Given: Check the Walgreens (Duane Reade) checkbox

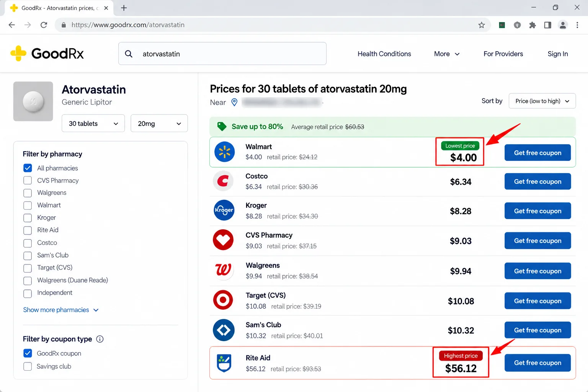Looking at the screenshot, I should 28,281.
